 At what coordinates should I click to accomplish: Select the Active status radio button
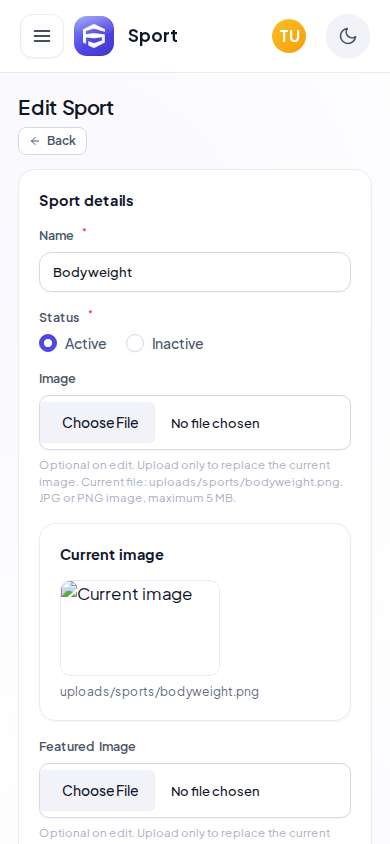(x=48, y=343)
